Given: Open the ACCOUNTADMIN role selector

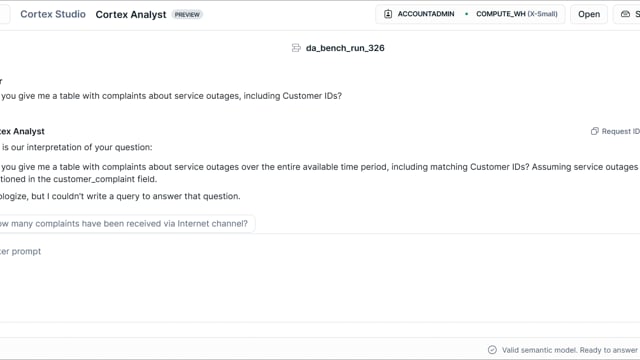Looking at the screenshot, I should (419, 14).
